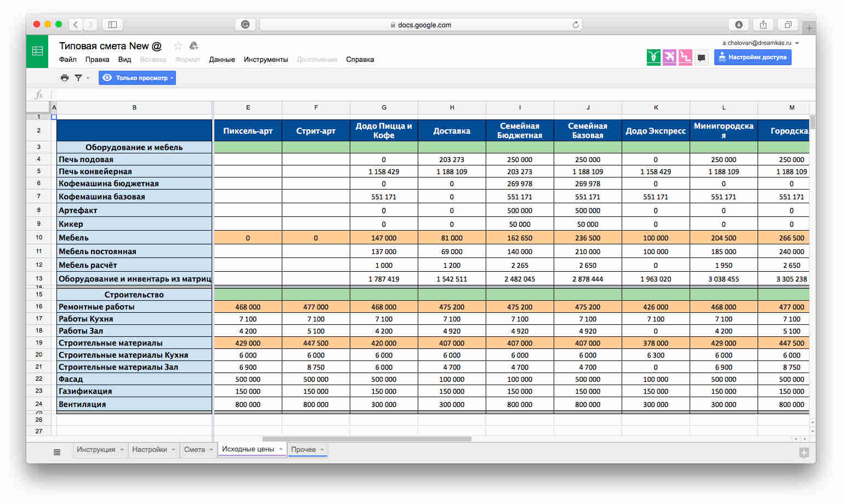Expand the account dropdown next to a.chelovan@dreamkas.ru

(x=797, y=43)
